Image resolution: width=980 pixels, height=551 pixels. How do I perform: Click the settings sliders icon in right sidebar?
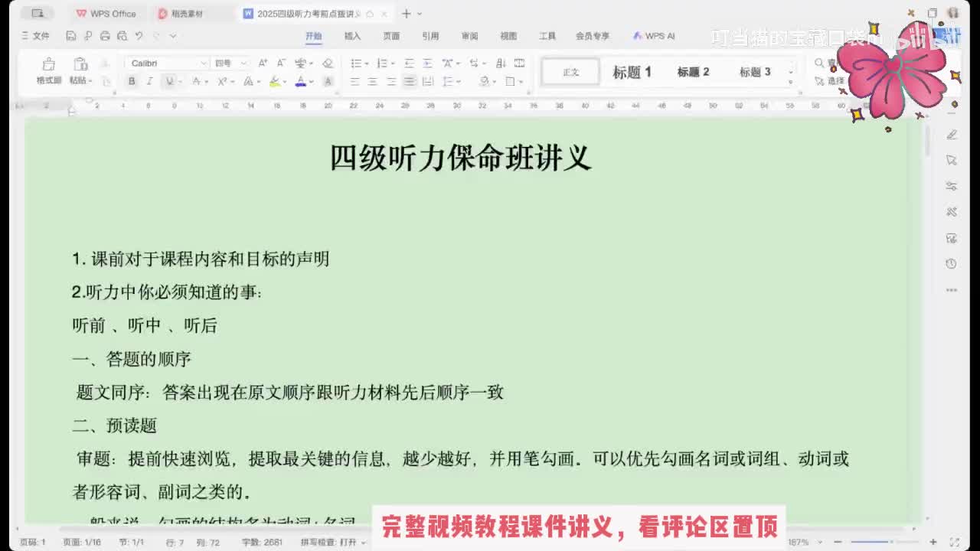point(952,186)
